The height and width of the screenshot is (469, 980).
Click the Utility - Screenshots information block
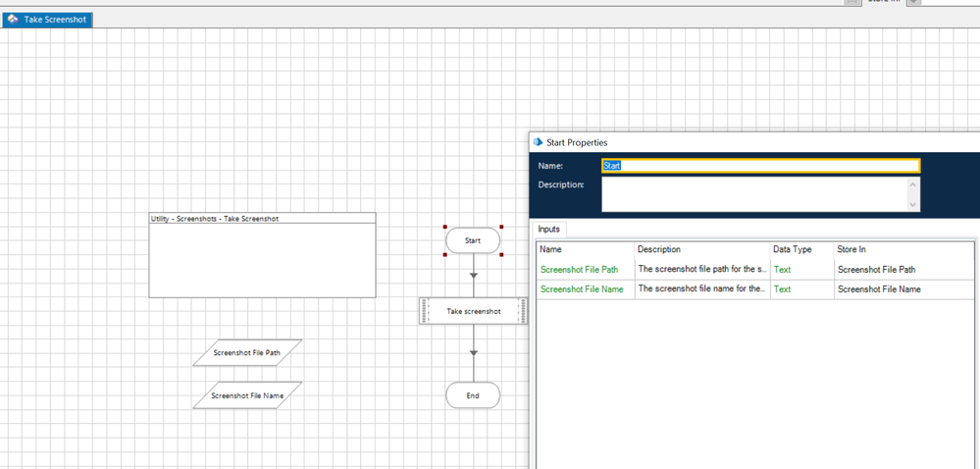point(262,255)
